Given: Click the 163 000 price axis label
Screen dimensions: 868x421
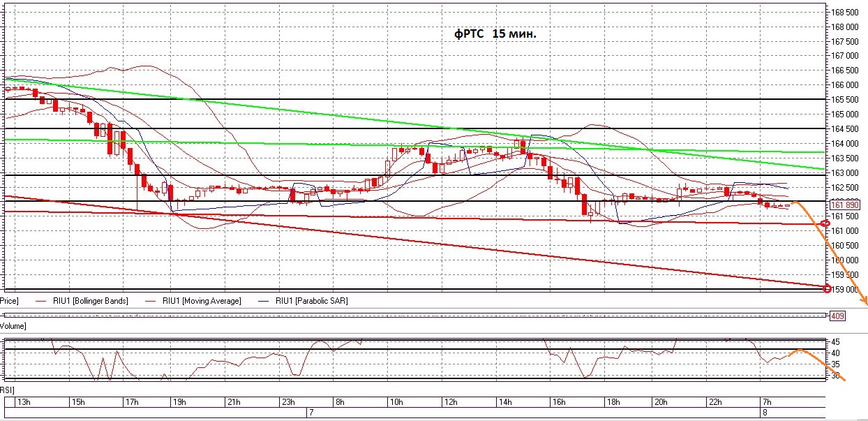Looking at the screenshot, I should [x=845, y=172].
